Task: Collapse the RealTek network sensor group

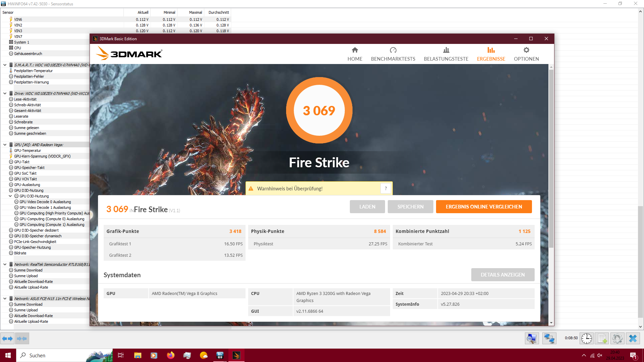Action: tap(5, 264)
